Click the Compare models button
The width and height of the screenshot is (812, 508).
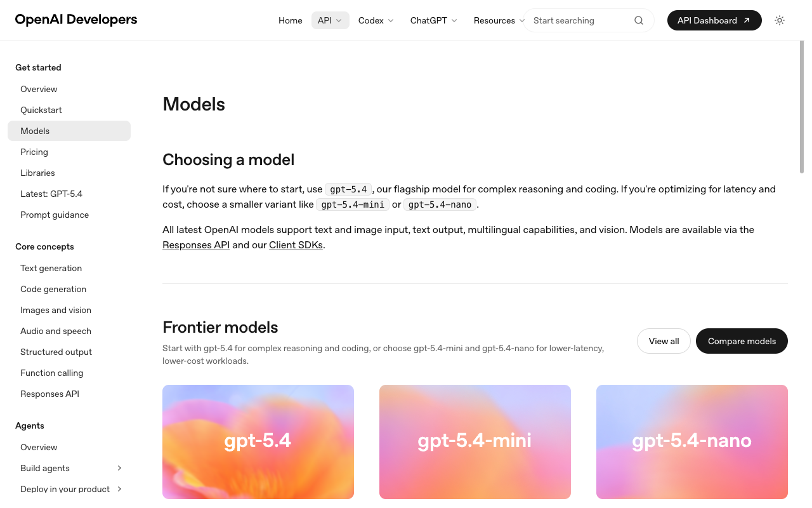(742, 341)
